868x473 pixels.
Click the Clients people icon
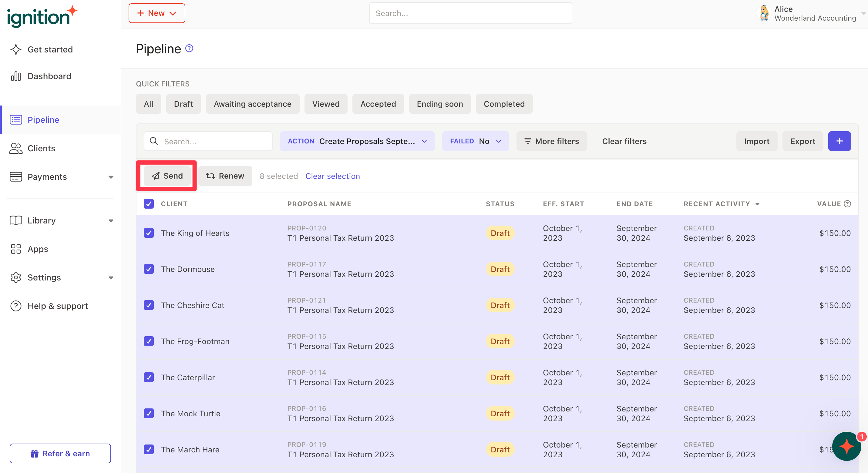point(16,148)
